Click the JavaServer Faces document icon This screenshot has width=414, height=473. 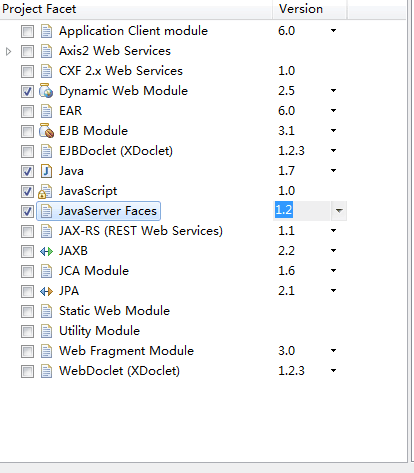pyautogui.click(x=46, y=211)
